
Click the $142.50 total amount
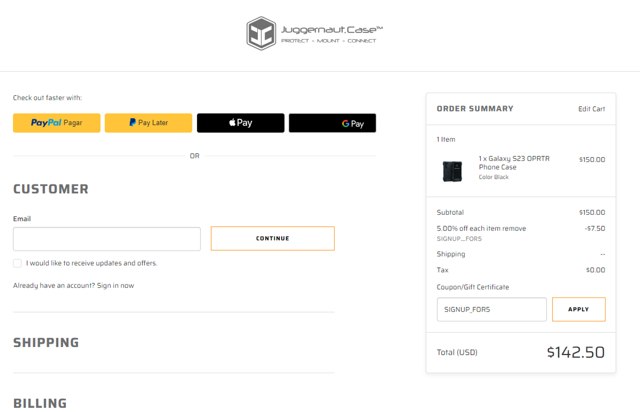coord(576,352)
